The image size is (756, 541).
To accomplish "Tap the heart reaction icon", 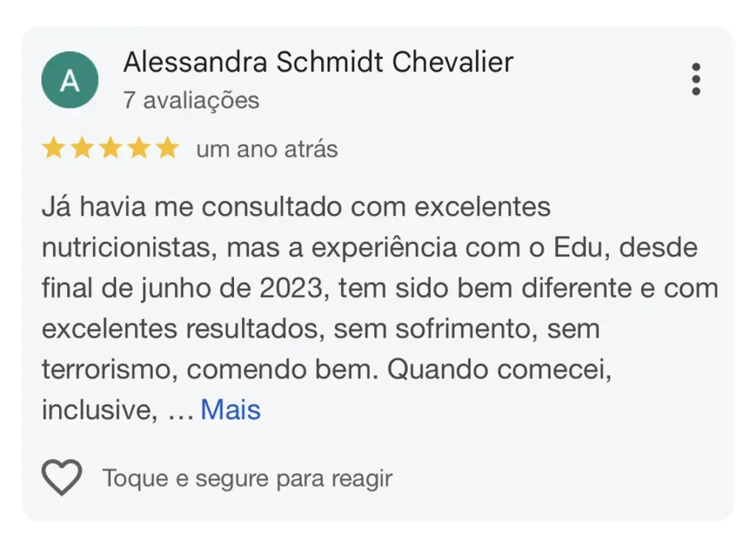I will tap(62, 477).
